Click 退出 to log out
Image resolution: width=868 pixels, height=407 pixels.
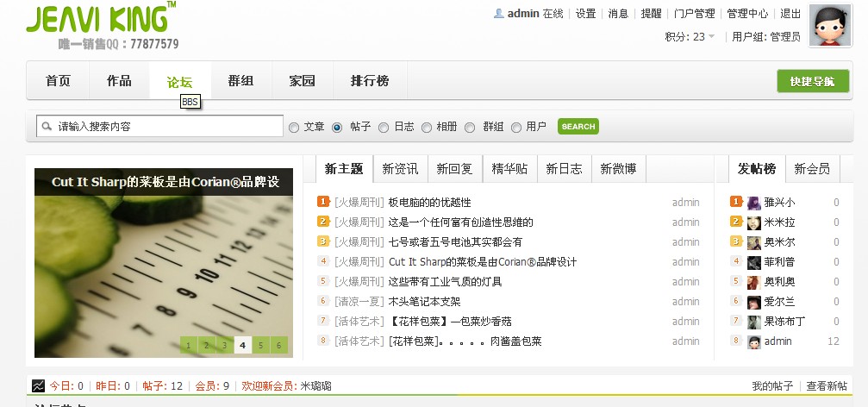pos(790,13)
